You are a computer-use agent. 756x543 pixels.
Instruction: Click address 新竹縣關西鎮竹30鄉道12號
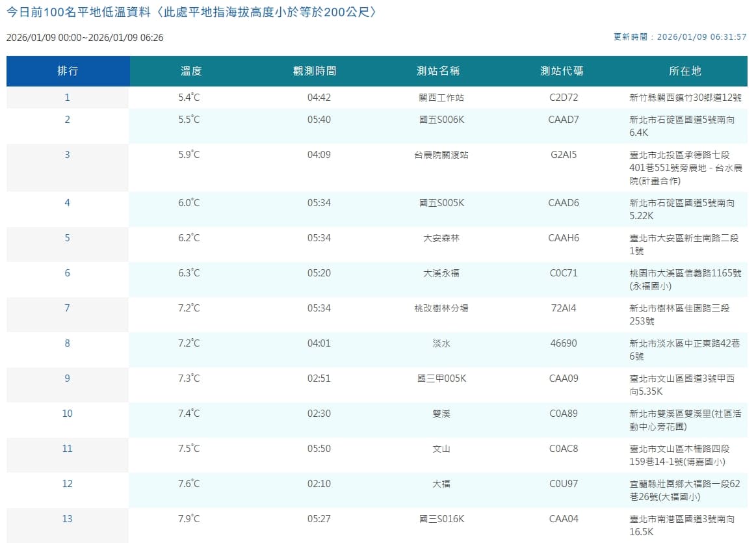click(x=685, y=98)
